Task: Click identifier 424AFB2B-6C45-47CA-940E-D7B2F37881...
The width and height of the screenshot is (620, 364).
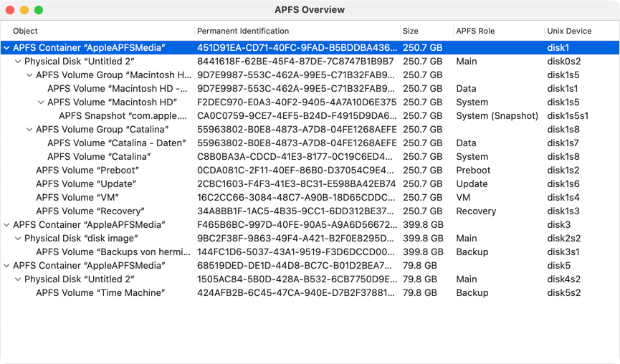Action: (296, 293)
